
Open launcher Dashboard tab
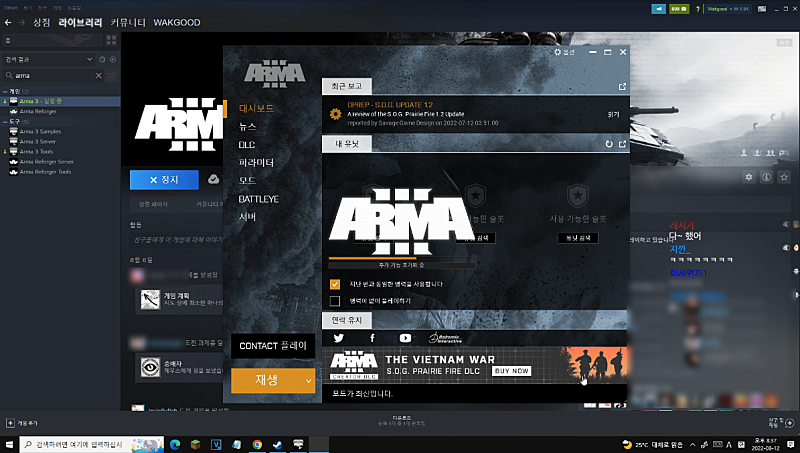point(256,108)
